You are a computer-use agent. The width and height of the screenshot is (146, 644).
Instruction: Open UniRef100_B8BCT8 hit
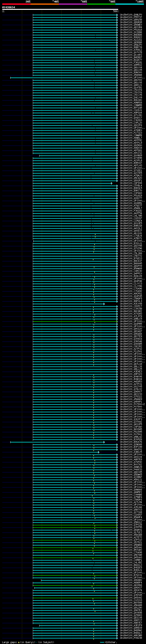point(131,48)
